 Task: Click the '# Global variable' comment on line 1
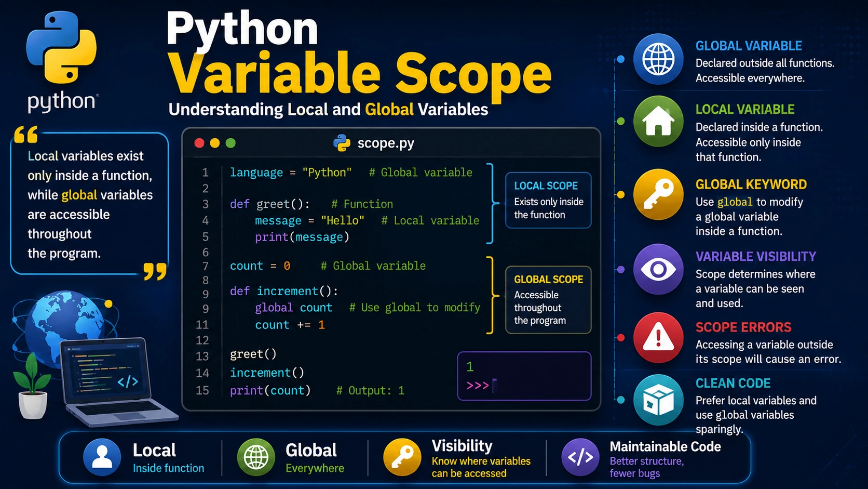pyautogui.click(x=421, y=173)
